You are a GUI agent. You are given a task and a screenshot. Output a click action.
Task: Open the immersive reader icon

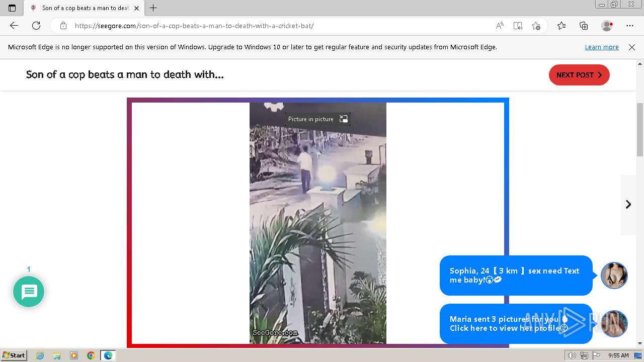point(518,26)
